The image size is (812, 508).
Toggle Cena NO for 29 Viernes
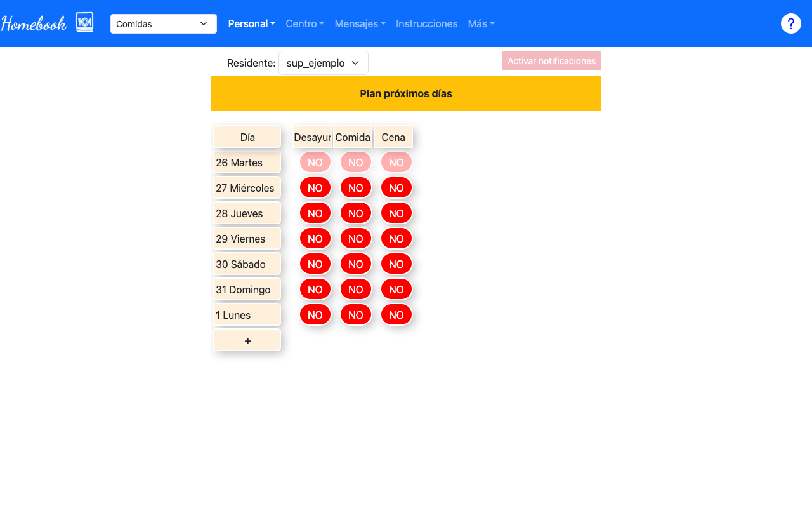396,239
